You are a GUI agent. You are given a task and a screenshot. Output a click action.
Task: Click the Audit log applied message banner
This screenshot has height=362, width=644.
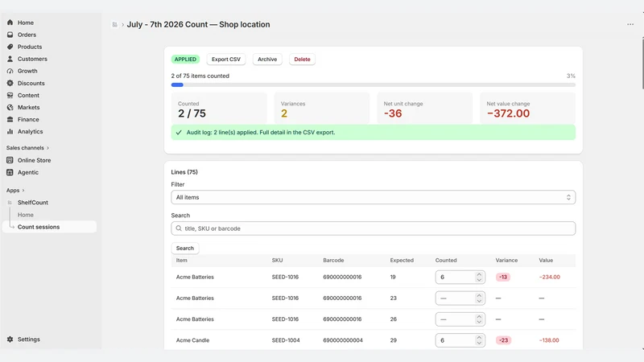(x=373, y=132)
